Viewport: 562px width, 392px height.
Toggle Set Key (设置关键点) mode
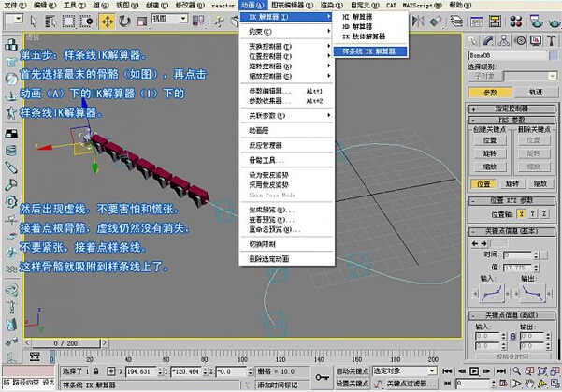(352, 384)
